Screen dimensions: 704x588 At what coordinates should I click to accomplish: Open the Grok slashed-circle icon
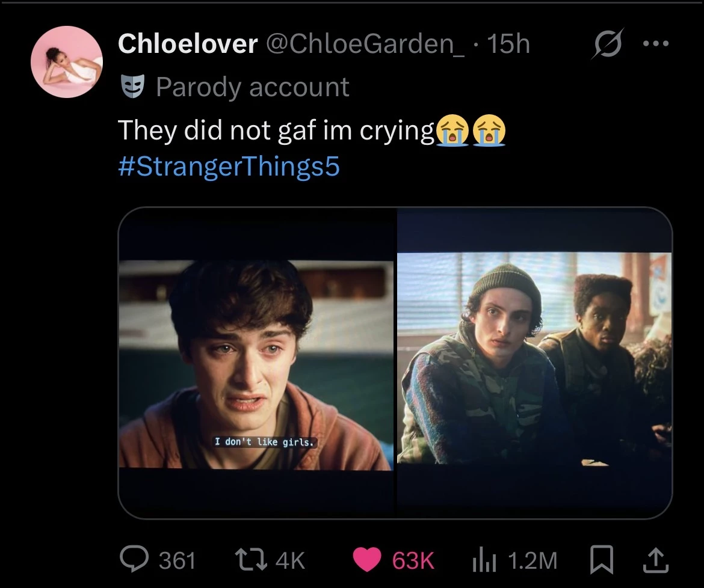pos(608,45)
